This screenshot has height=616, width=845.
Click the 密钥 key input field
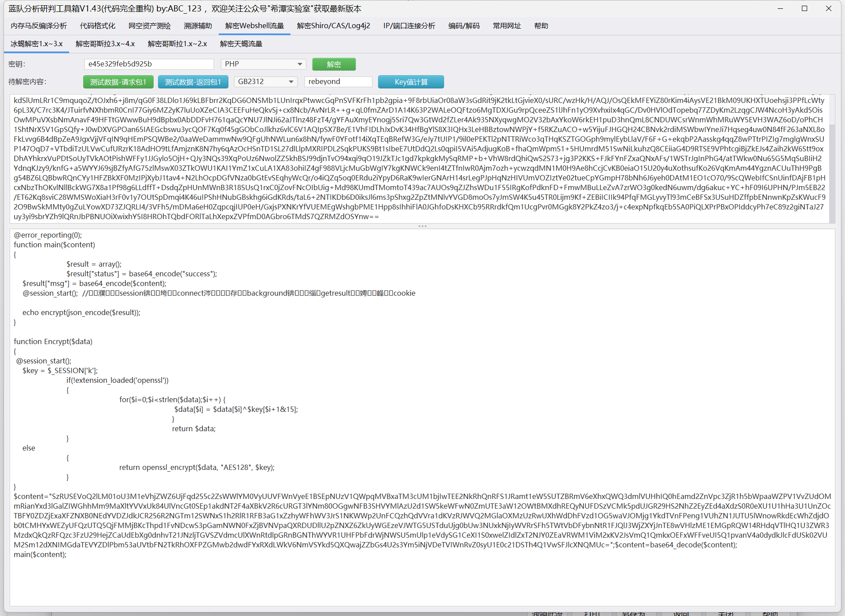(x=149, y=64)
